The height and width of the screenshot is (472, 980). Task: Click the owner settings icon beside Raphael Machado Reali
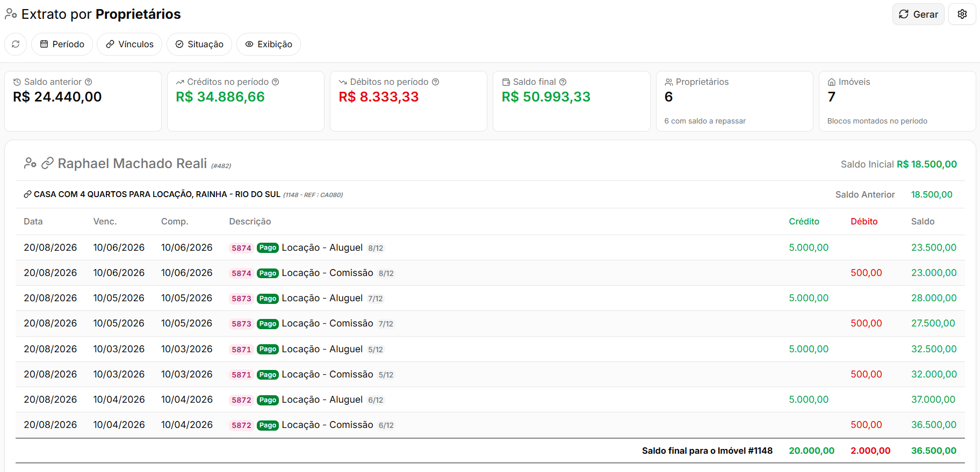pos(30,163)
